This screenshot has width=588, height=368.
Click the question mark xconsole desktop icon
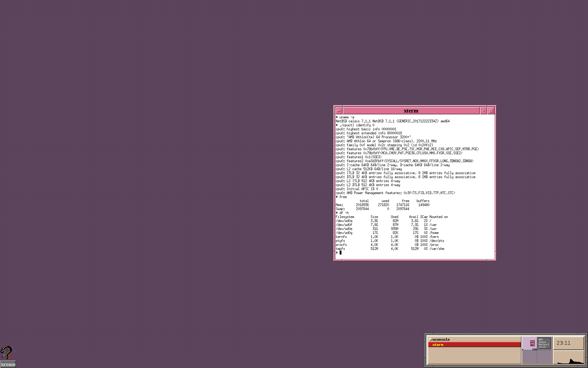pyautogui.click(x=7, y=353)
